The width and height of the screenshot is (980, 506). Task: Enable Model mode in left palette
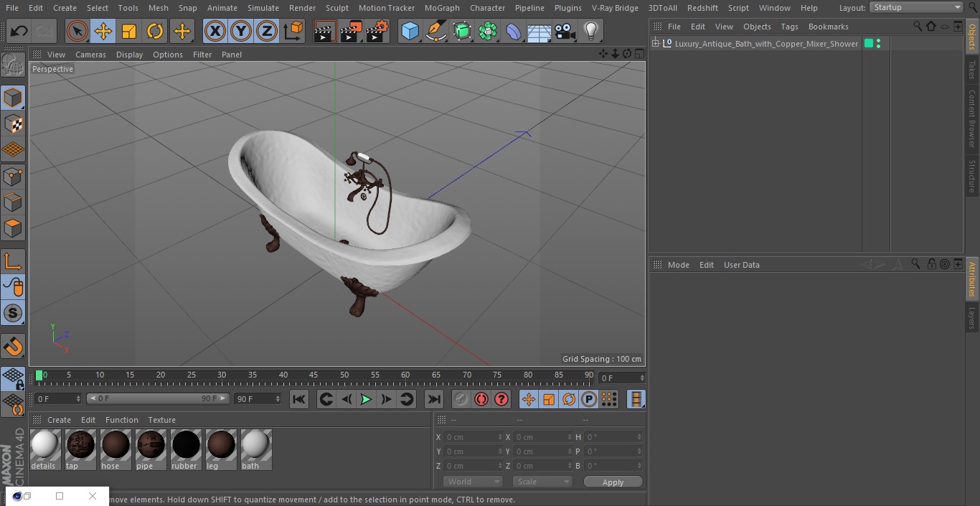click(13, 98)
